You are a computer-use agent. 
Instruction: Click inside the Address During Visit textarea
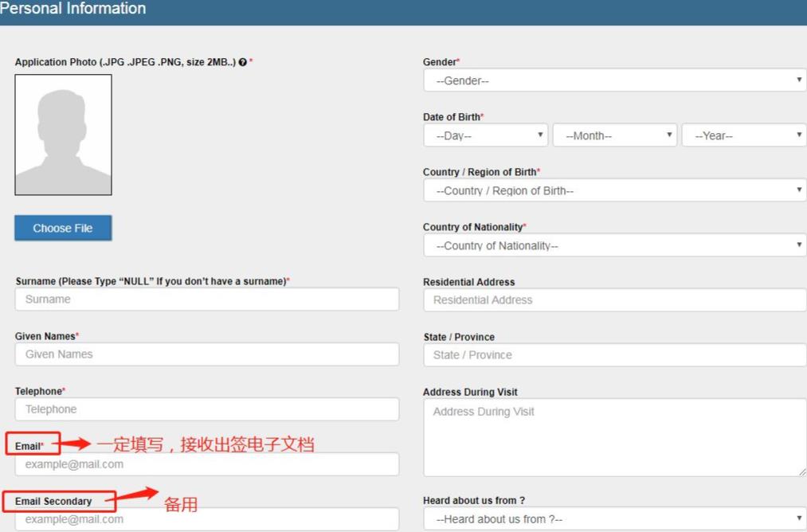[614, 437]
